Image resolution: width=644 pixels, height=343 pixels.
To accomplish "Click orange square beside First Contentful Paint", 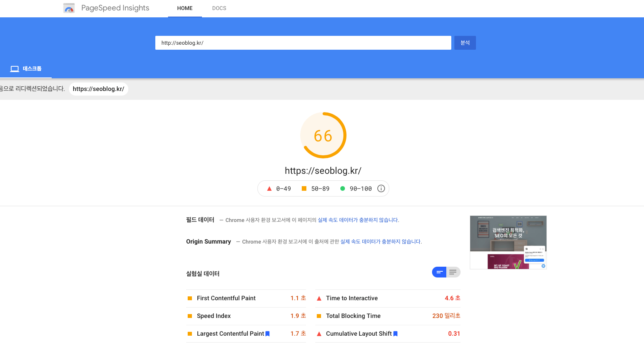I will click(x=190, y=298).
